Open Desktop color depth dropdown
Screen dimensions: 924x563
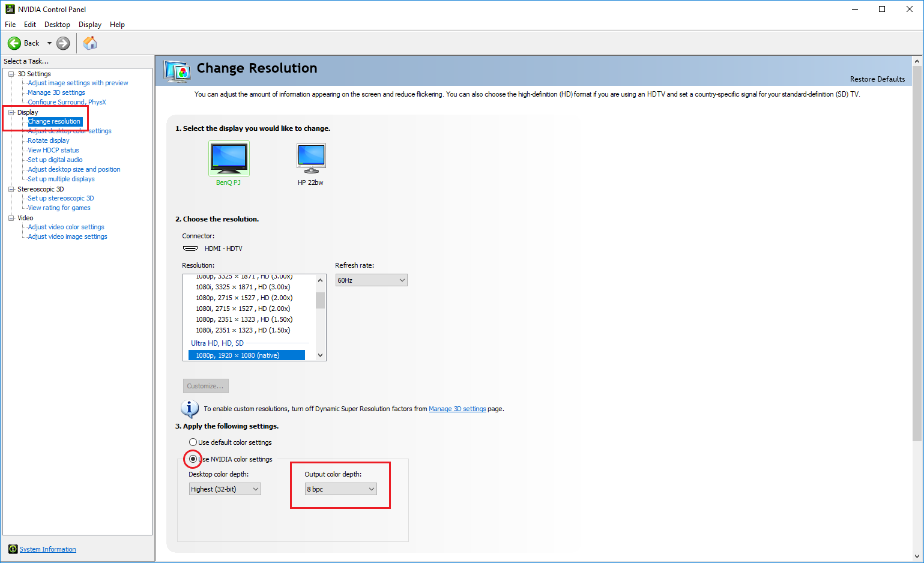click(225, 489)
